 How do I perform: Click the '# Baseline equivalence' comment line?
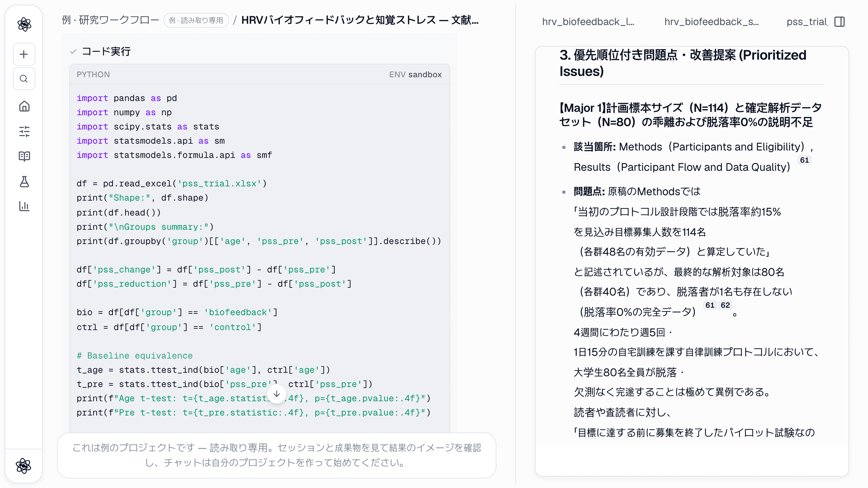tap(135, 355)
